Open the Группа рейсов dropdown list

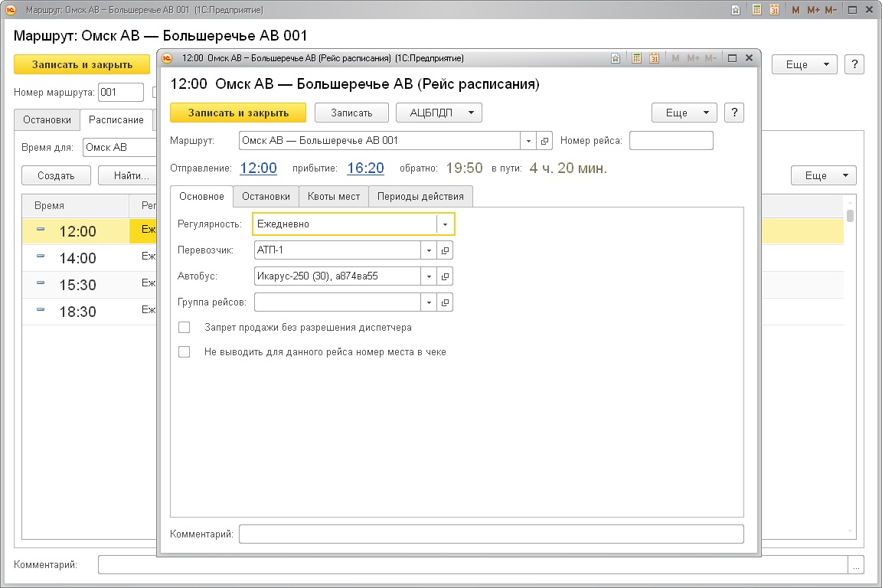[x=429, y=302]
